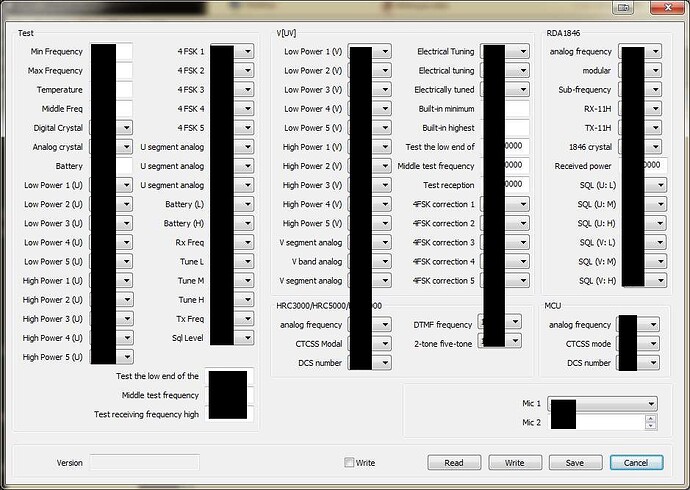Click the Read button
The image size is (690, 490).
[453, 463]
